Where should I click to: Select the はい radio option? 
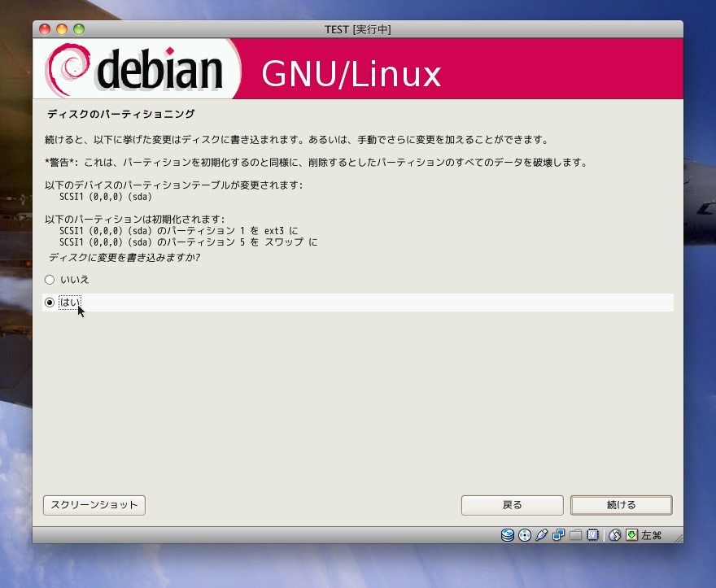click(x=50, y=303)
